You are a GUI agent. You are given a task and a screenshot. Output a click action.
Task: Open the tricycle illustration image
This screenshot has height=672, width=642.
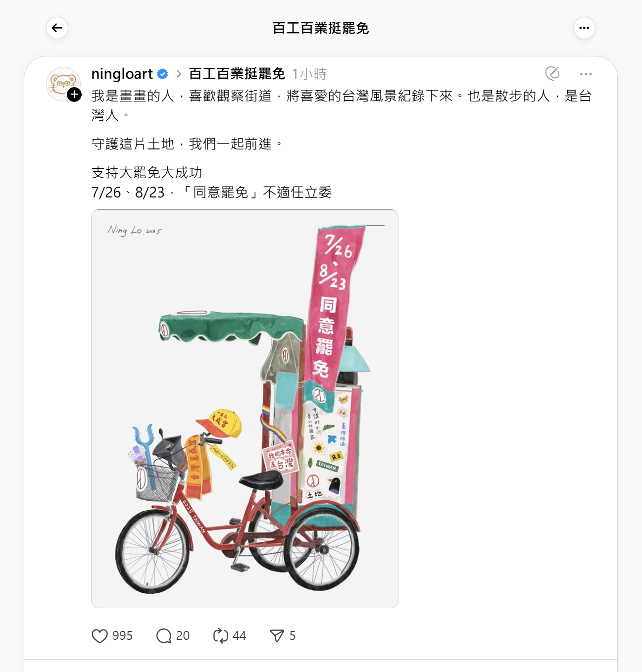tap(245, 409)
